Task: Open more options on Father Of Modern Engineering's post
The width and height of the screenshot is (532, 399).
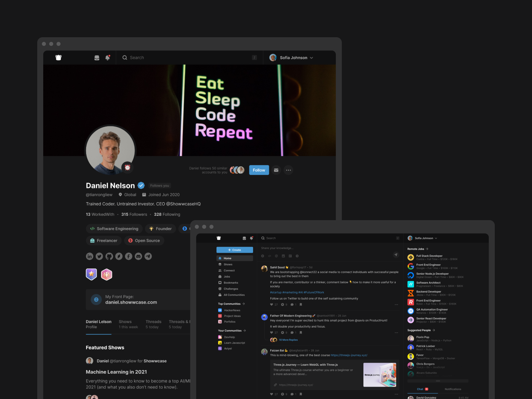Action: (396, 332)
